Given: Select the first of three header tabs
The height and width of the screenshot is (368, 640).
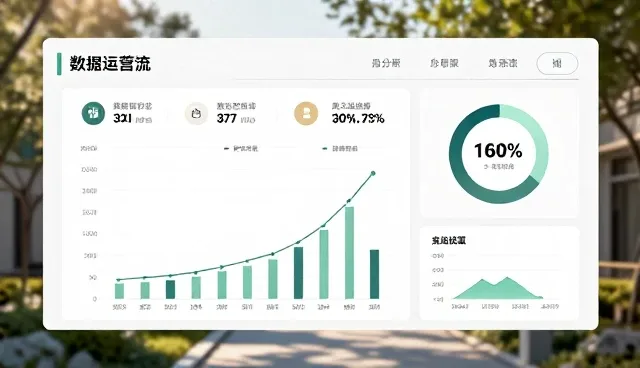Looking at the screenshot, I should (386, 63).
